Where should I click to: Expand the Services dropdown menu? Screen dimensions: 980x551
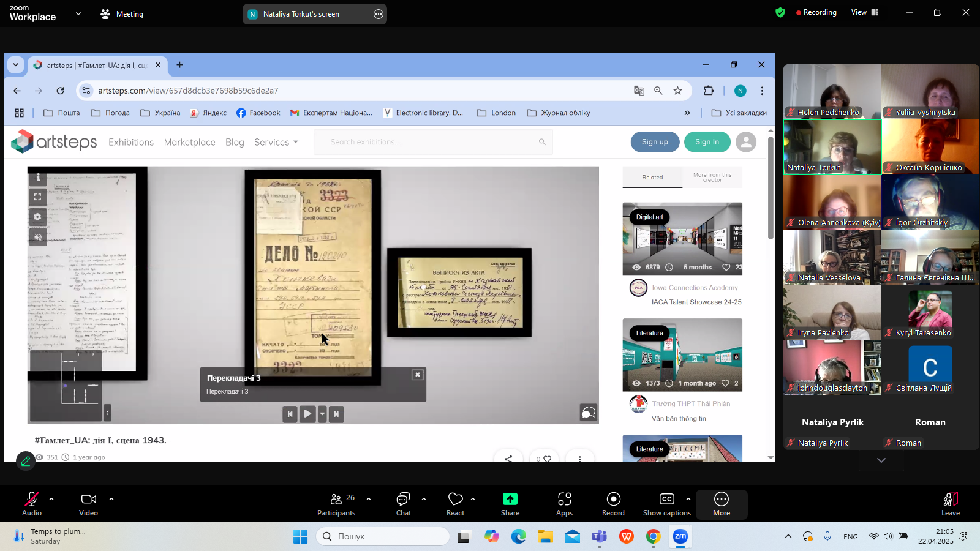click(x=276, y=142)
